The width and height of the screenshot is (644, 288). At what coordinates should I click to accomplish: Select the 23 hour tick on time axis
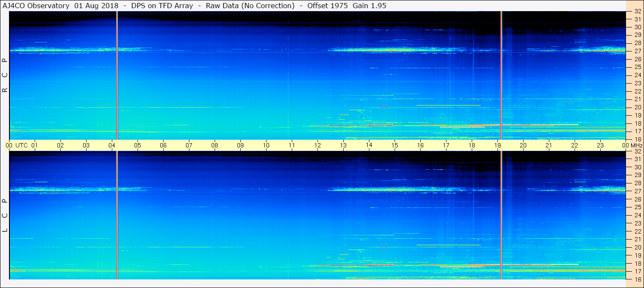(600, 145)
